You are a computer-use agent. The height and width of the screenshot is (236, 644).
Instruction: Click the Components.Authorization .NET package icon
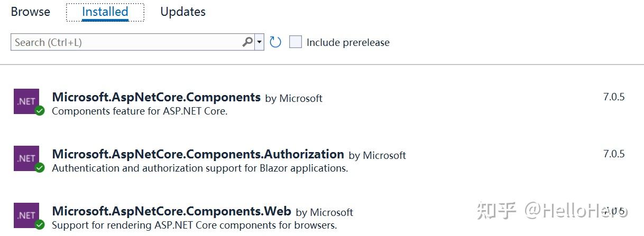pyautogui.click(x=26, y=158)
